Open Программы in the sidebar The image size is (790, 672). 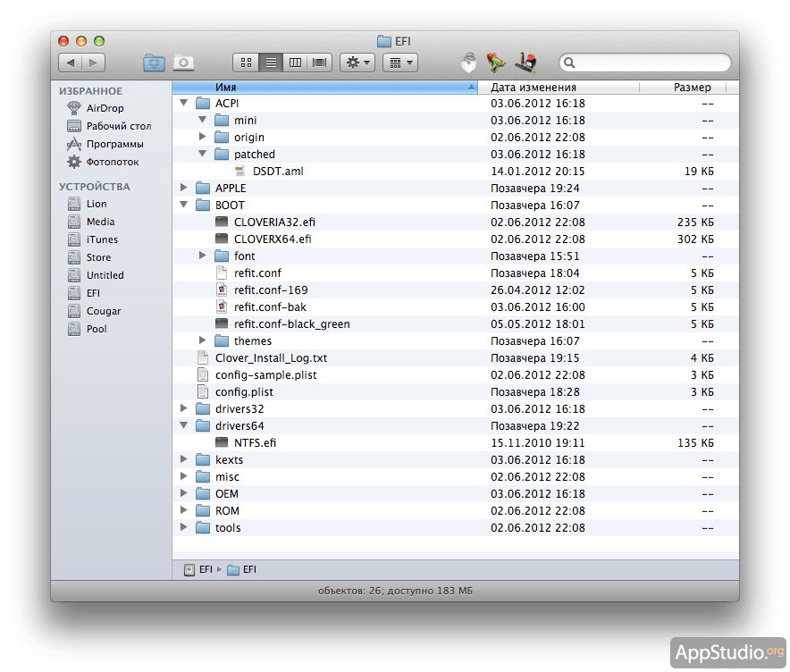tap(105, 144)
